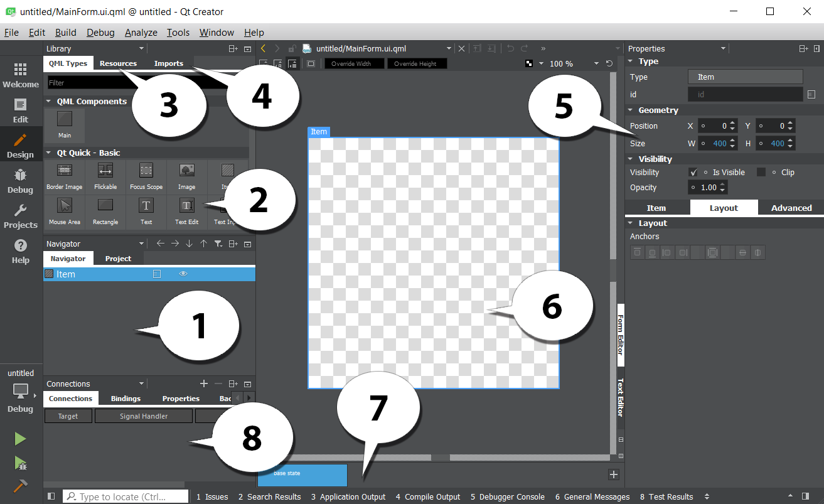Image resolution: width=824 pixels, height=504 pixels.
Task: Toggle the Is Visible checkbox
Action: click(x=693, y=172)
